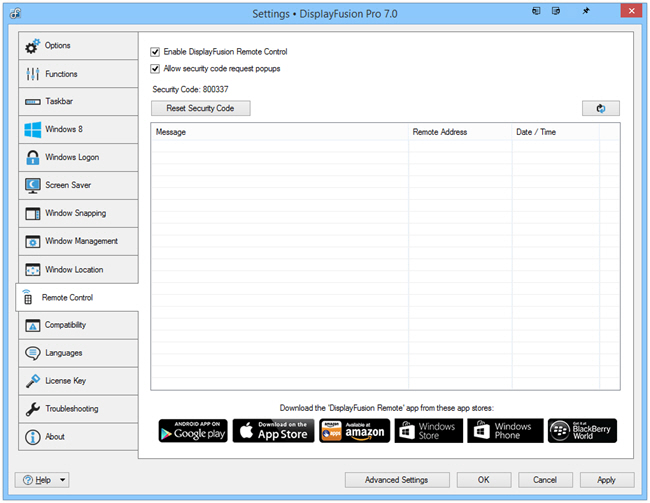Click the Windows 8 logo icon
This screenshot has height=503, width=650.
click(x=32, y=129)
